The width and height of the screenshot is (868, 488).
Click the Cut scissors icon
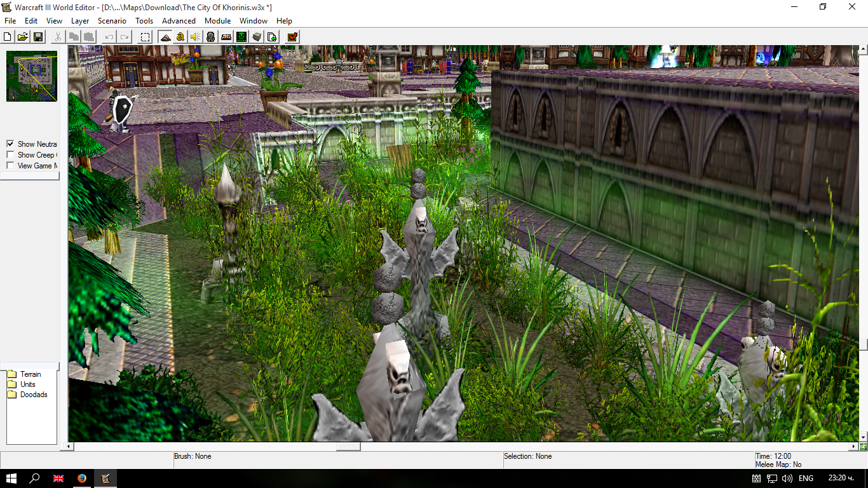click(58, 37)
